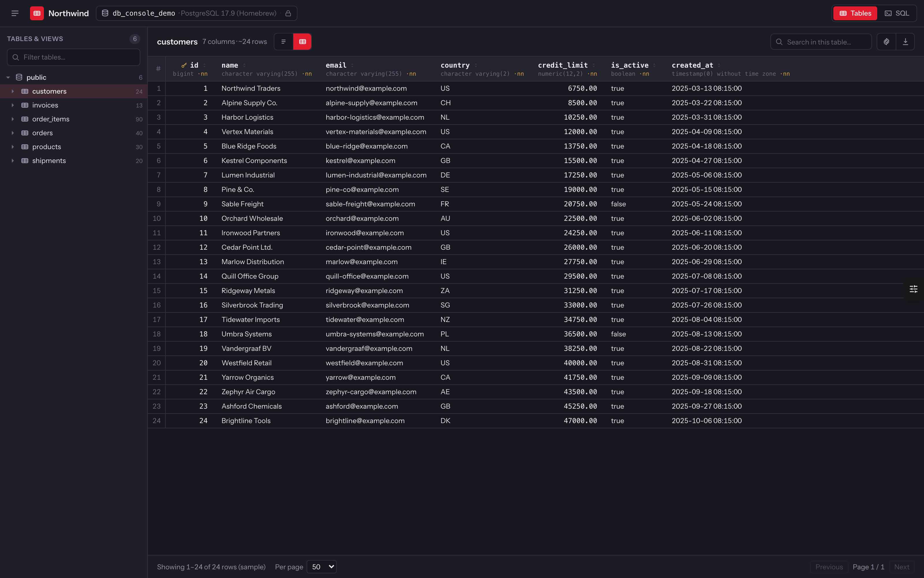The image size is (924, 578).
Task: Switch to structure list view
Action: click(x=283, y=42)
